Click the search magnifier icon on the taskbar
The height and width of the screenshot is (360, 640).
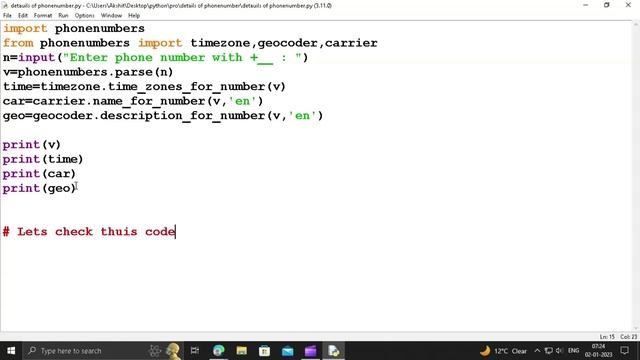[32, 351]
